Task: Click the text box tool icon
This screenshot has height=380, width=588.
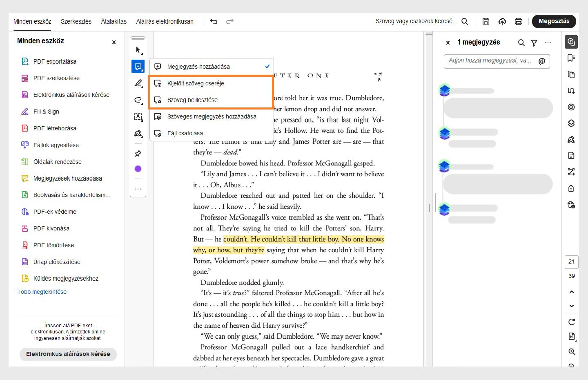Action: pyautogui.click(x=138, y=117)
